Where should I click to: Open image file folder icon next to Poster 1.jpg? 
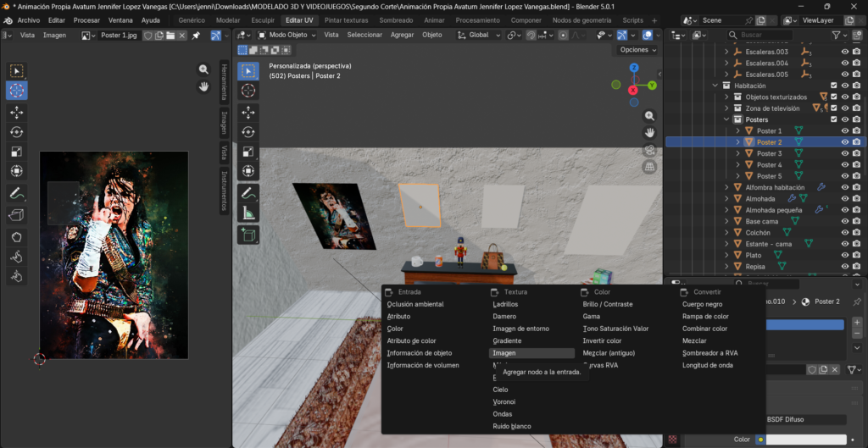(x=170, y=35)
